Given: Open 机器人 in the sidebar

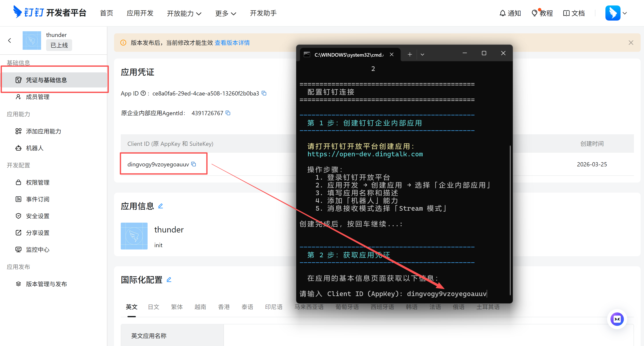Looking at the screenshot, I should [x=35, y=148].
